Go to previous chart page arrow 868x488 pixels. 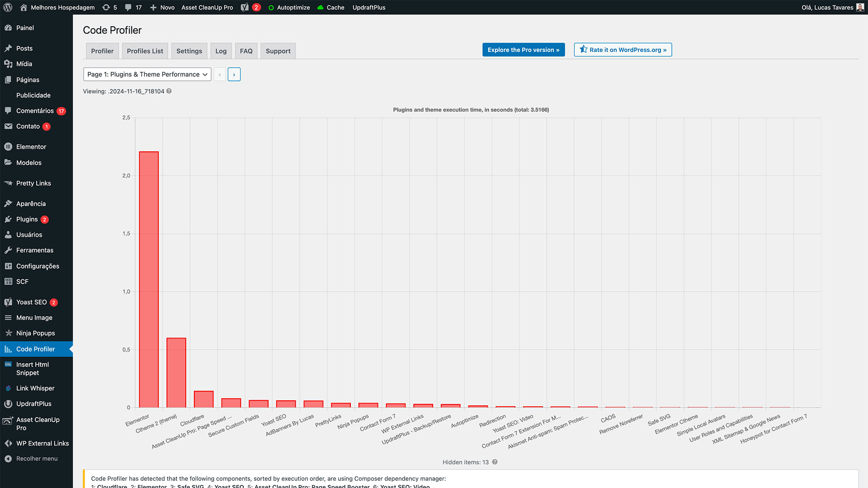[220, 75]
